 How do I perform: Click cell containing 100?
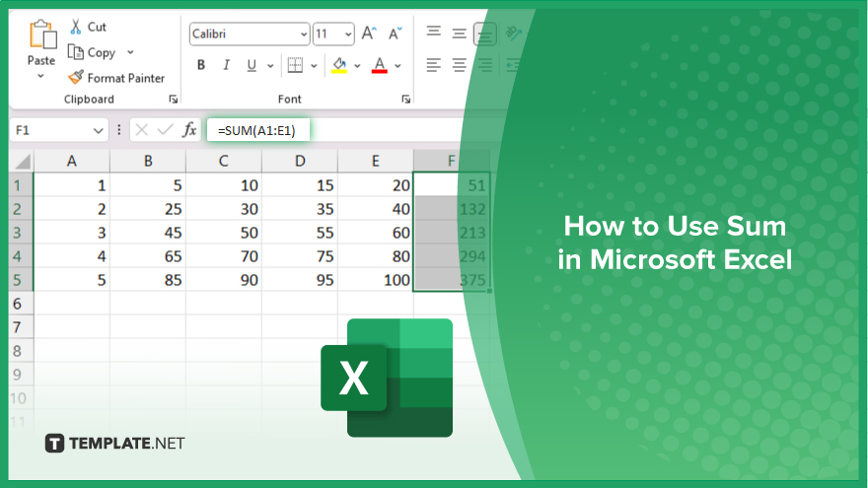tap(376, 280)
